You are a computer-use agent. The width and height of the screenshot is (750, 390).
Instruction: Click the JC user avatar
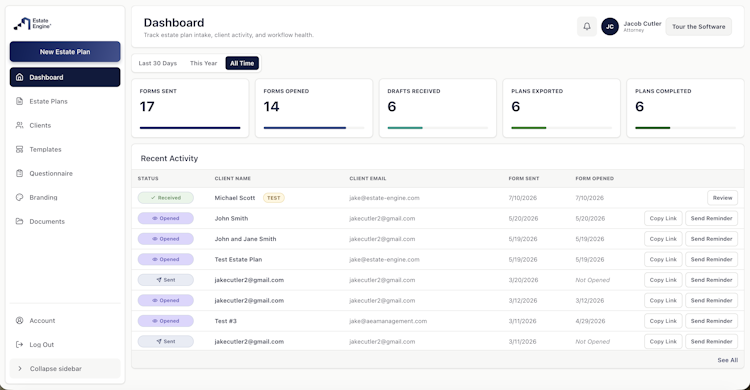coord(610,27)
